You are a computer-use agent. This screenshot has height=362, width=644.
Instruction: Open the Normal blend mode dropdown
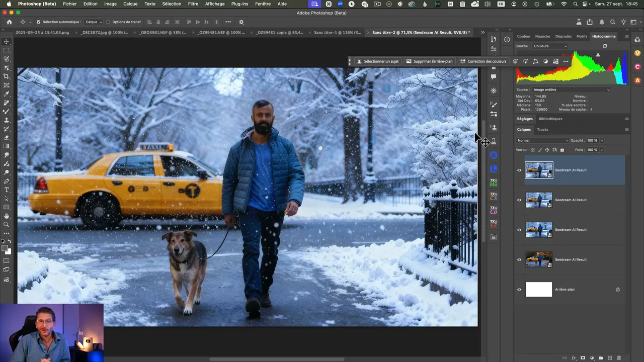point(542,141)
